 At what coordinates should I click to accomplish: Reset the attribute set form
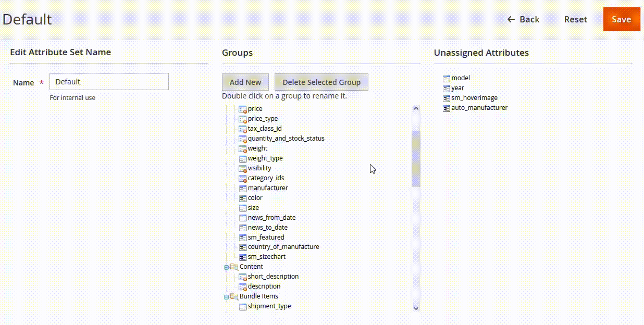[x=576, y=19]
